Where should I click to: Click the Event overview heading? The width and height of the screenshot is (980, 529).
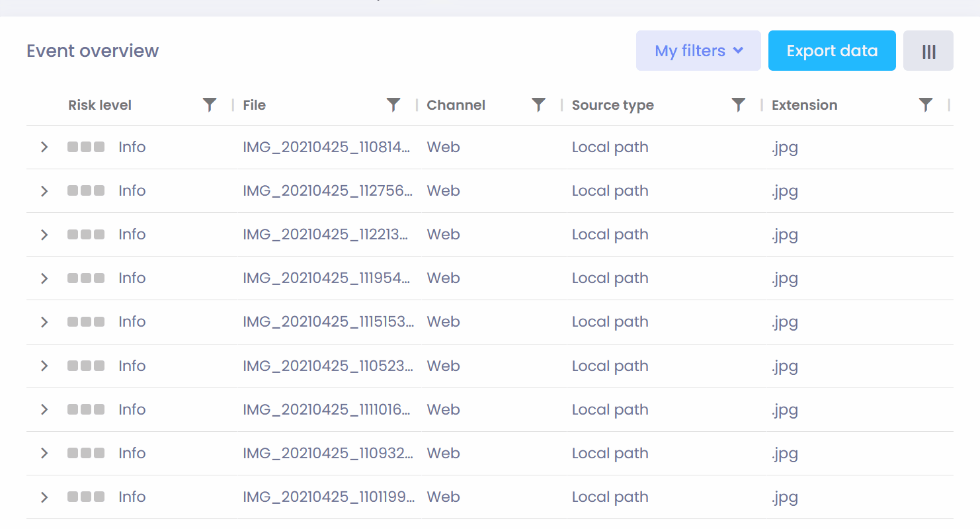point(93,51)
